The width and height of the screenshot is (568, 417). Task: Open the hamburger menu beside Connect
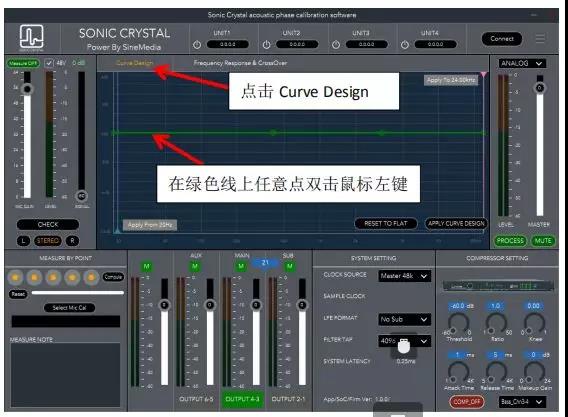[x=540, y=38]
